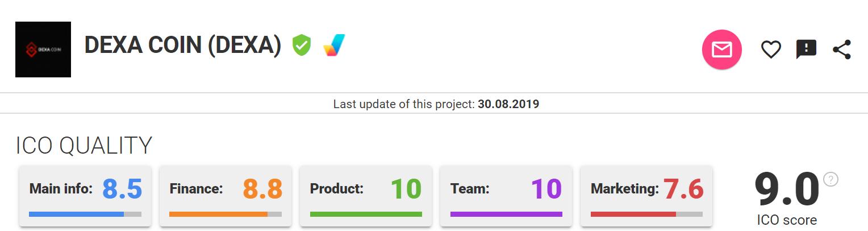This screenshot has width=868, height=231.
Task: Click the pink envelope message button
Action: [721, 50]
